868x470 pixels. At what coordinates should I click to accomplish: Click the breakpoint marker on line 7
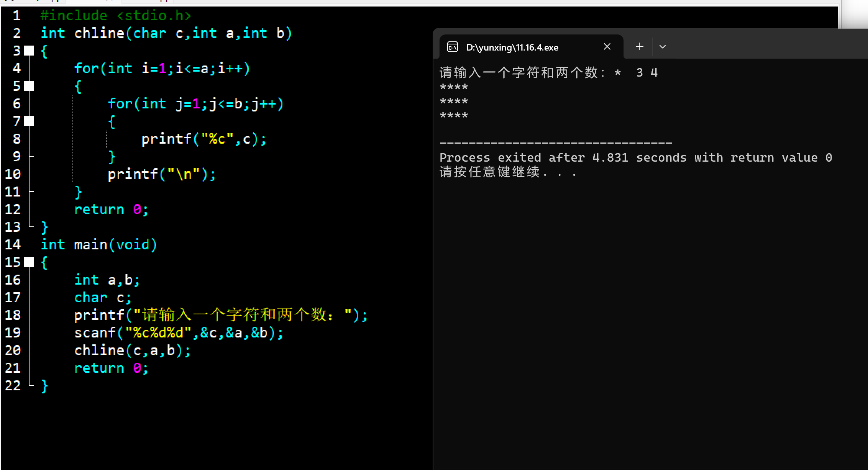(x=29, y=121)
